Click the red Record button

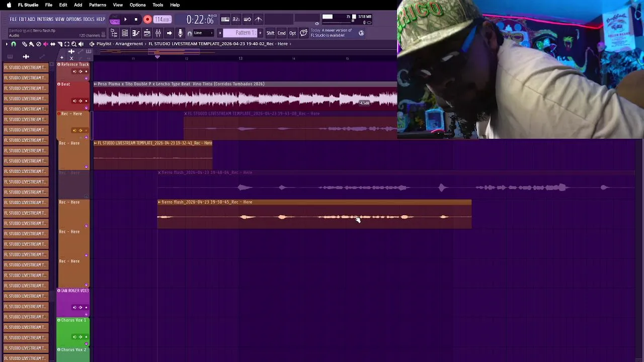tap(147, 20)
